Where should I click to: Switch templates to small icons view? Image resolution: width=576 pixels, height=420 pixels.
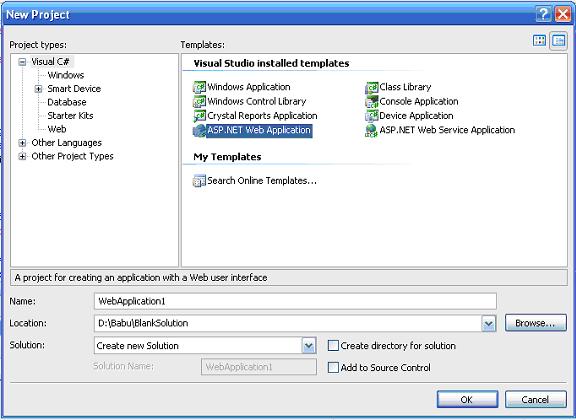(559, 40)
